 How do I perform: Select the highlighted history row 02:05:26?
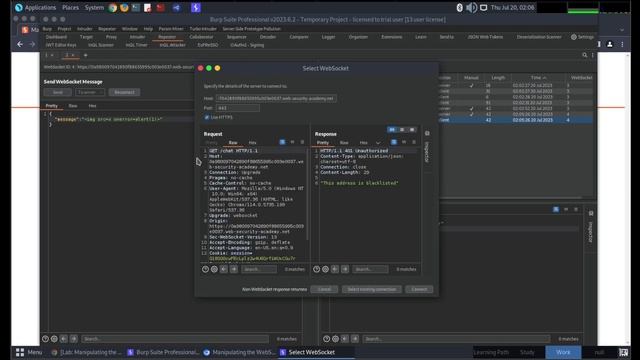coord(516,120)
